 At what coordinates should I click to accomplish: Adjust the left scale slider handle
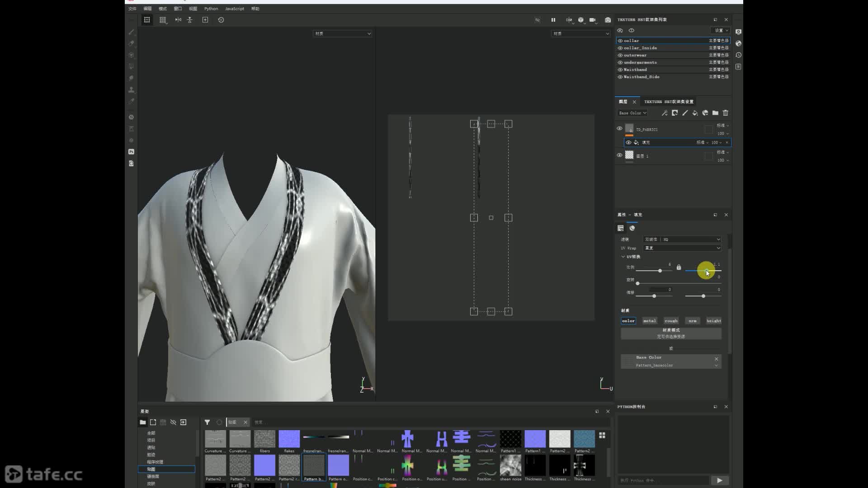click(x=660, y=271)
